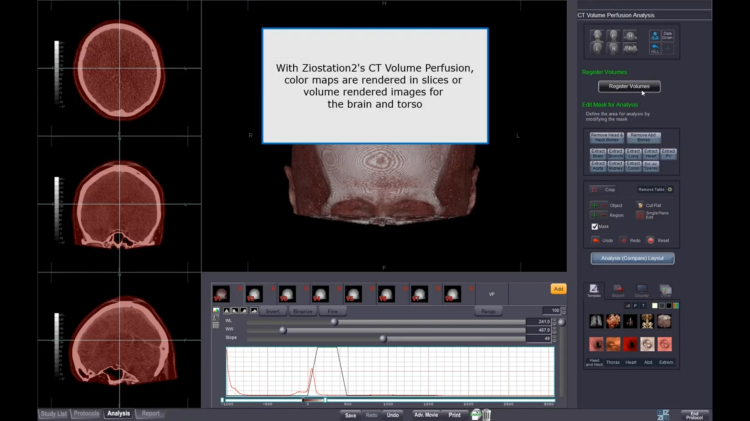Click the Register Volumes button
This screenshot has height=421, width=750.
coord(629,86)
